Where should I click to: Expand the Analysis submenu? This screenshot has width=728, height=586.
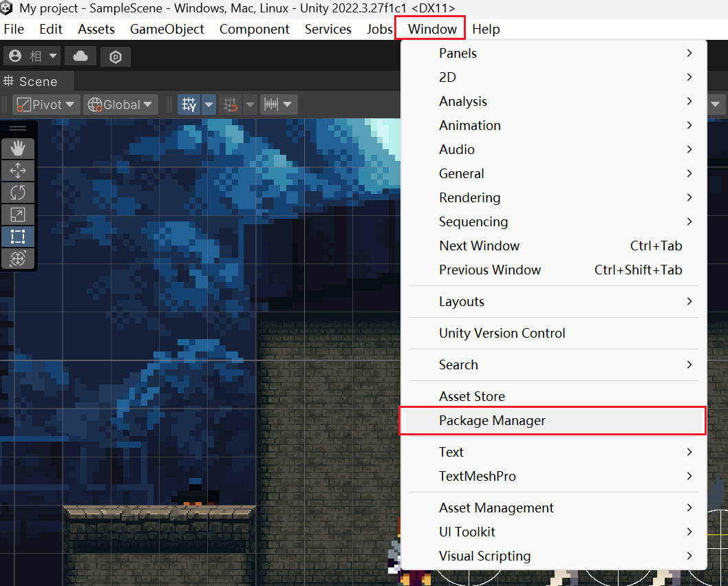pos(553,101)
